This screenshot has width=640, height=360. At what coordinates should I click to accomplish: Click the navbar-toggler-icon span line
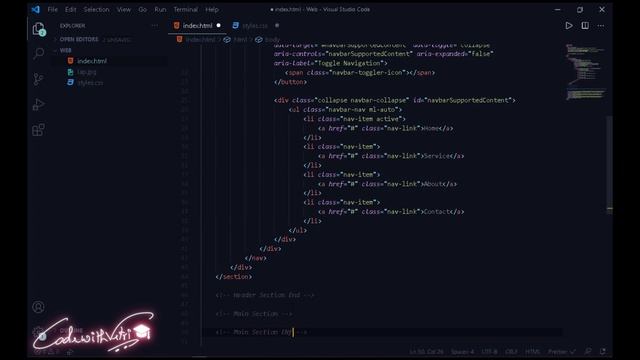click(x=360, y=73)
